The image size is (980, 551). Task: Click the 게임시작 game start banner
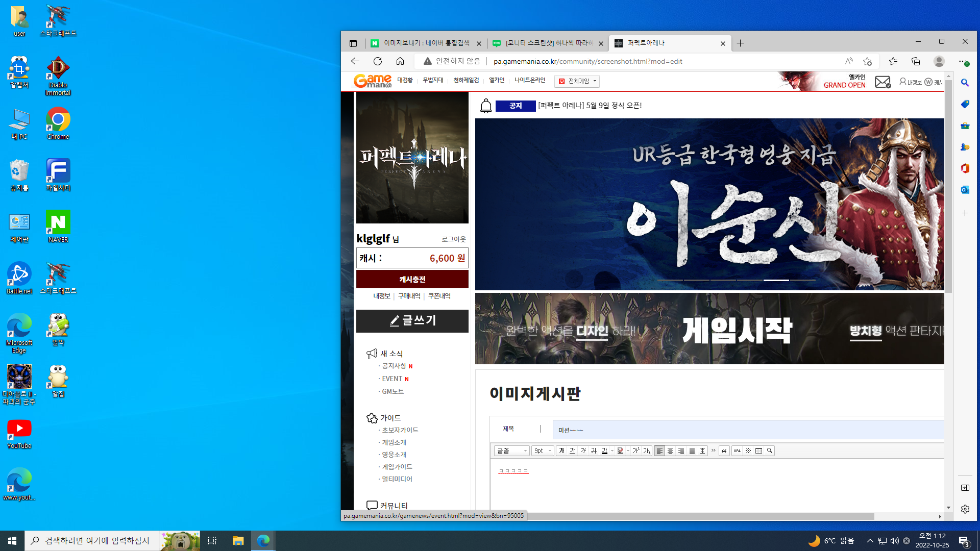[x=709, y=329]
